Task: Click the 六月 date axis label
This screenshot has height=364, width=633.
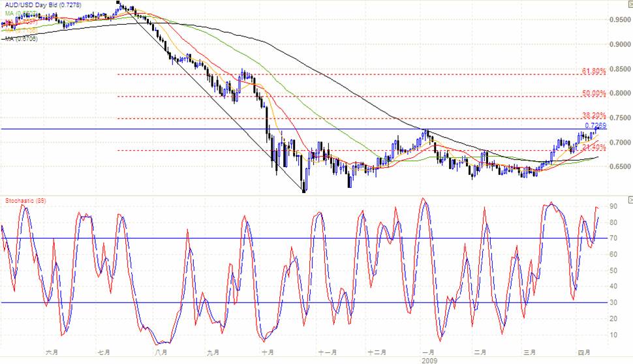Action: (52, 352)
